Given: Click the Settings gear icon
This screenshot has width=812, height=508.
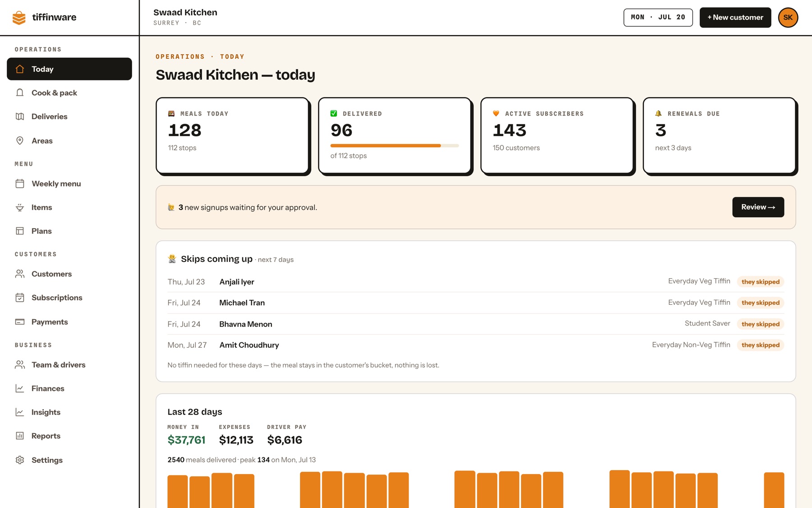Looking at the screenshot, I should (20, 460).
